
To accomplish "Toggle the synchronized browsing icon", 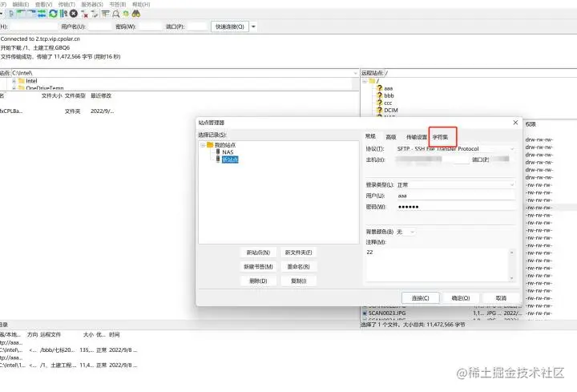I will pyautogui.click(x=126, y=14).
